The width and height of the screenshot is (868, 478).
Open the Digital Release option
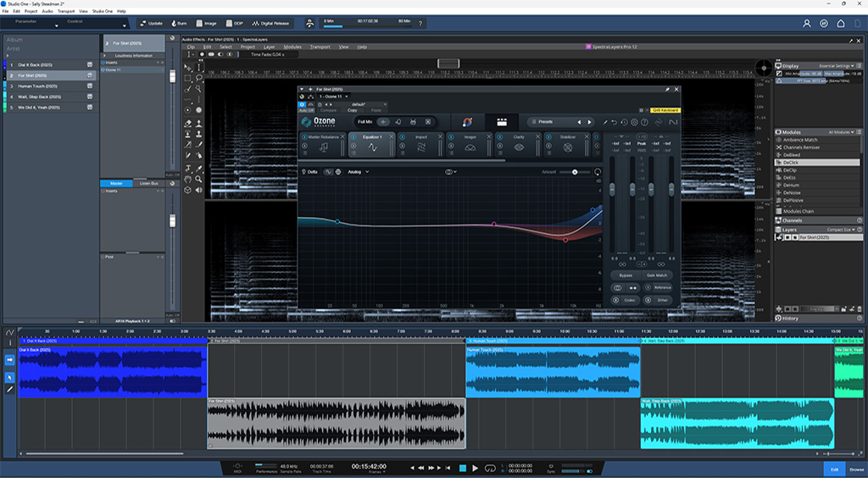coord(270,23)
